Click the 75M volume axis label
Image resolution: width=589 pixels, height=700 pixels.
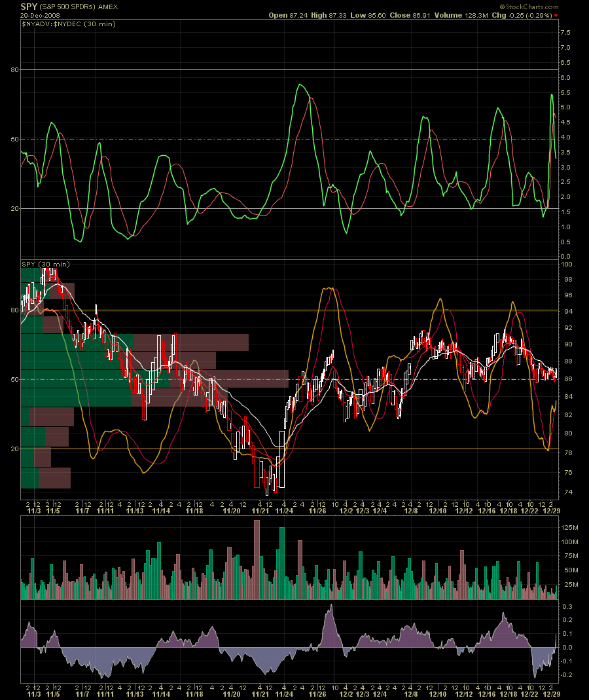571,556
